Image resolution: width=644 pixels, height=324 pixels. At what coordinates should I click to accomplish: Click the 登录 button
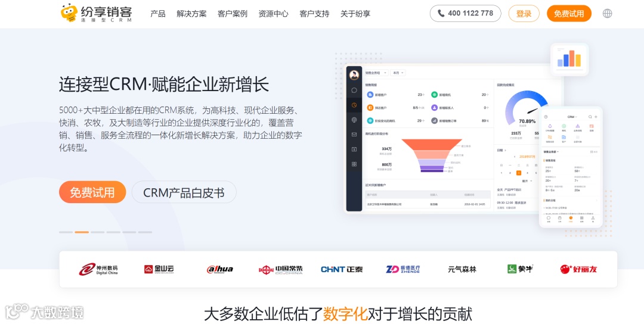pos(524,14)
